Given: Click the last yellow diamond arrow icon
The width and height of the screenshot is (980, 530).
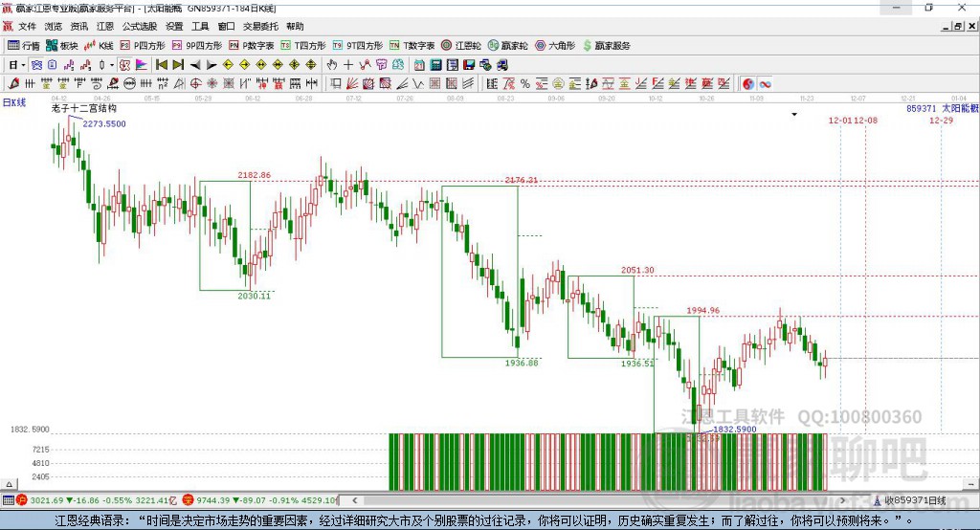Looking at the screenshot, I should click(311, 64).
